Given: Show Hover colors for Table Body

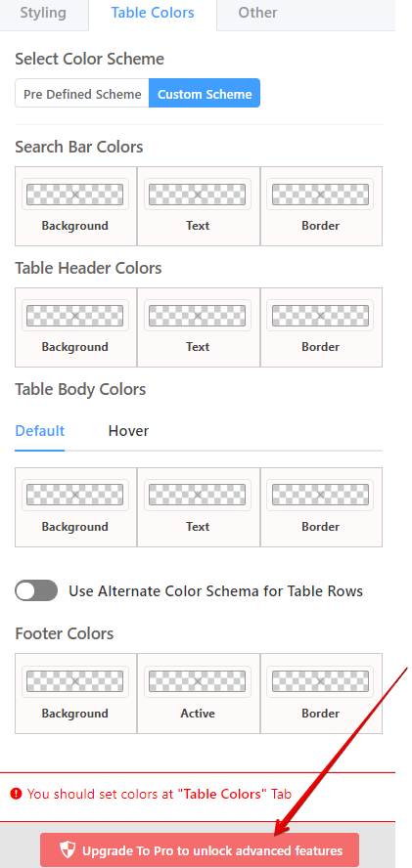Looking at the screenshot, I should coord(128,431).
